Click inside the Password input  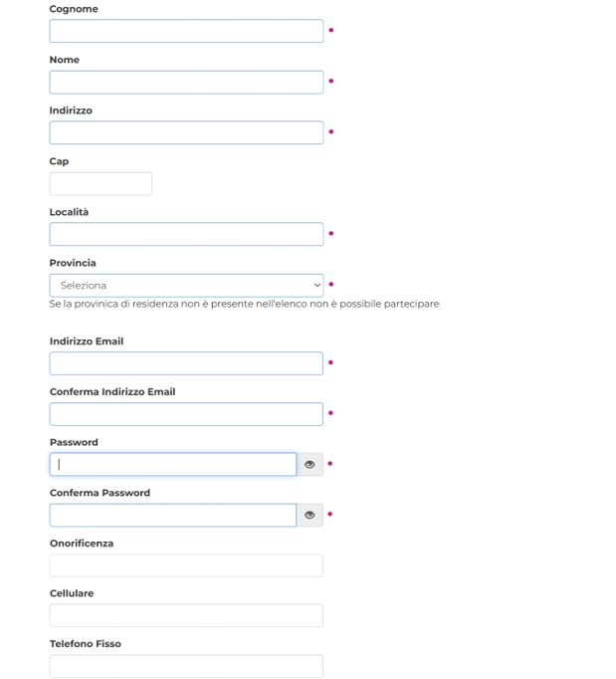click(172, 464)
